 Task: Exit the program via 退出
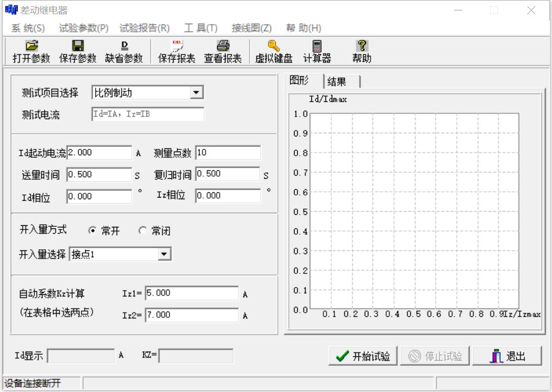pyautogui.click(x=507, y=355)
